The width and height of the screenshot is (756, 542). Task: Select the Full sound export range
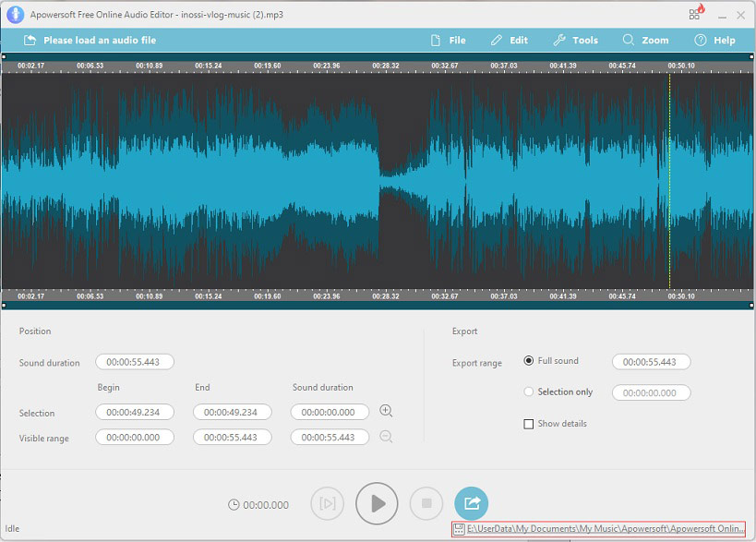[x=528, y=361]
